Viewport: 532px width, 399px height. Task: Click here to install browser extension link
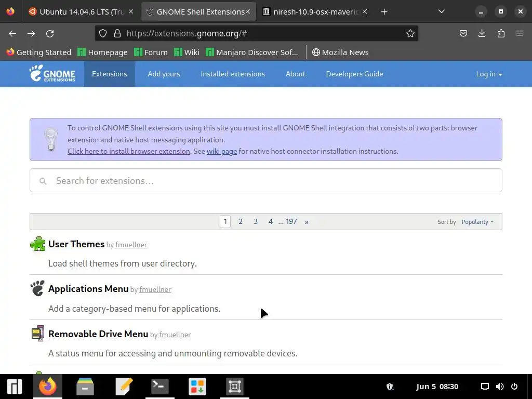[129, 151]
